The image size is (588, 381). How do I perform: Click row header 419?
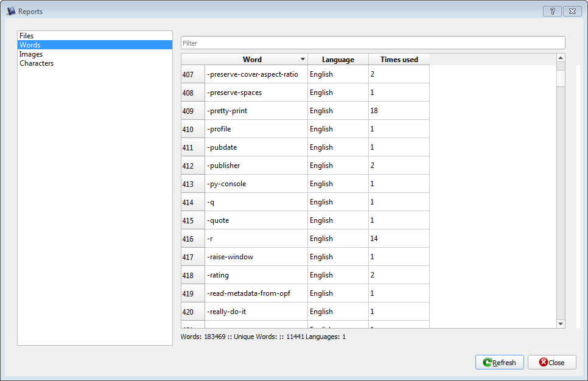tap(193, 293)
